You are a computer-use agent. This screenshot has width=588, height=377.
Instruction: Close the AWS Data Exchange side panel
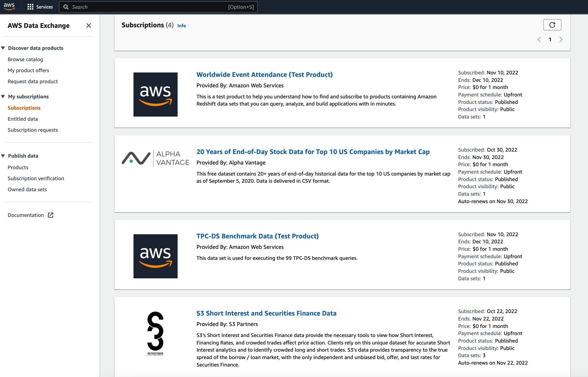pyautogui.click(x=89, y=26)
